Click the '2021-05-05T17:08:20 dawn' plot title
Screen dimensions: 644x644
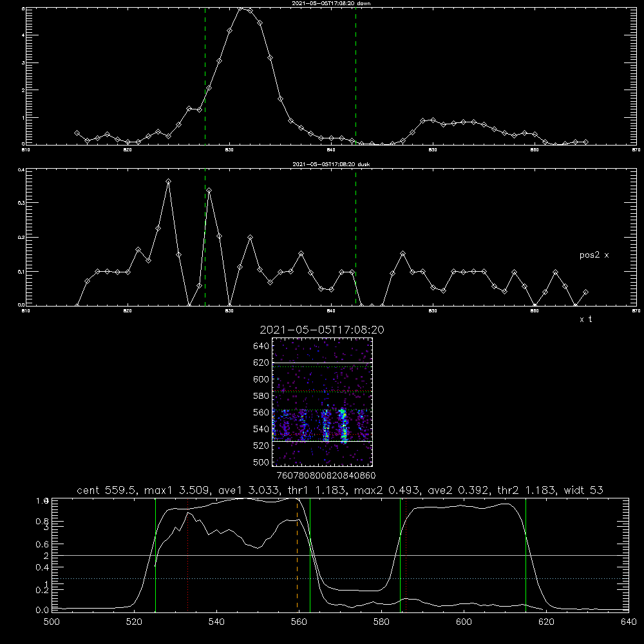[x=332, y=3]
